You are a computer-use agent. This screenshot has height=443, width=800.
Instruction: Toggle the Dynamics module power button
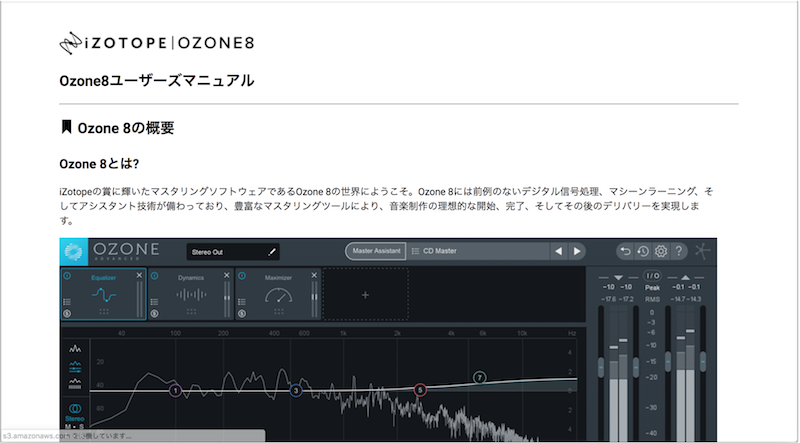155,276
